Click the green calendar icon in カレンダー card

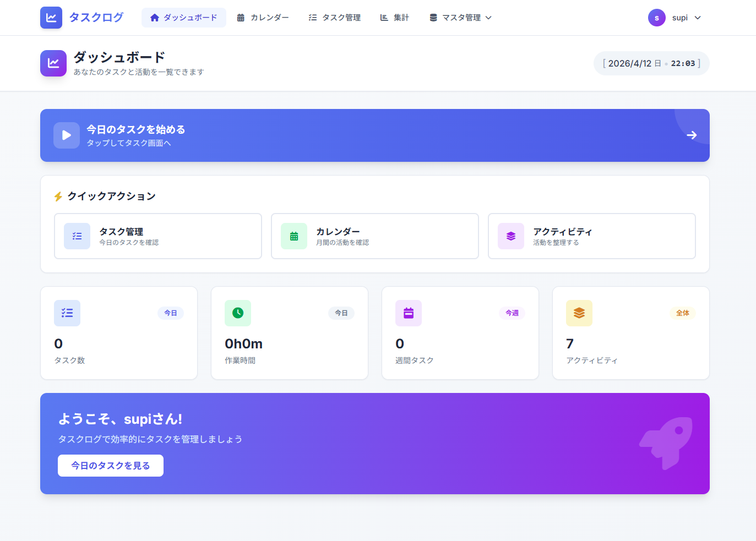point(294,236)
